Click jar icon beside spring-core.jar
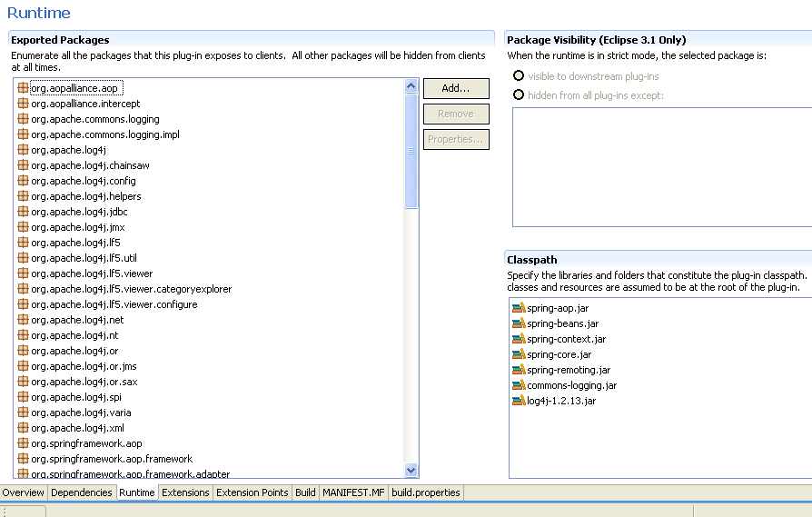Image resolution: width=812 pixels, height=517 pixels. click(x=519, y=354)
